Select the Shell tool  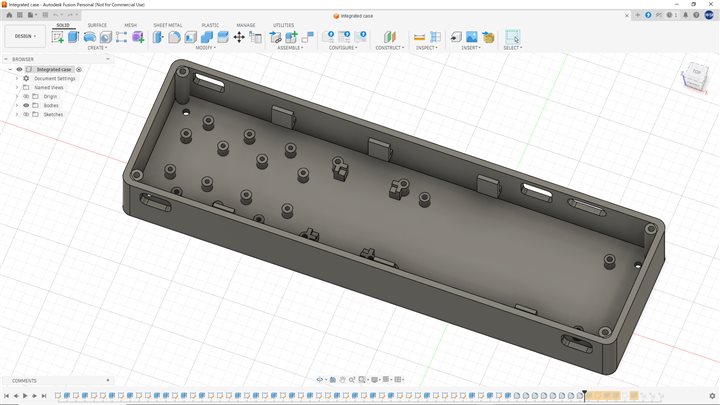191,37
